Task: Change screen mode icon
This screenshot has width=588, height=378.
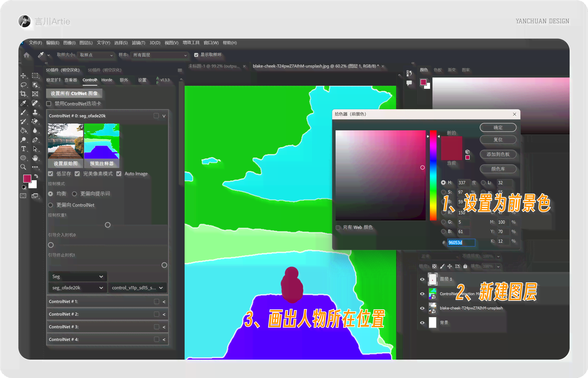Action: pyautogui.click(x=35, y=196)
